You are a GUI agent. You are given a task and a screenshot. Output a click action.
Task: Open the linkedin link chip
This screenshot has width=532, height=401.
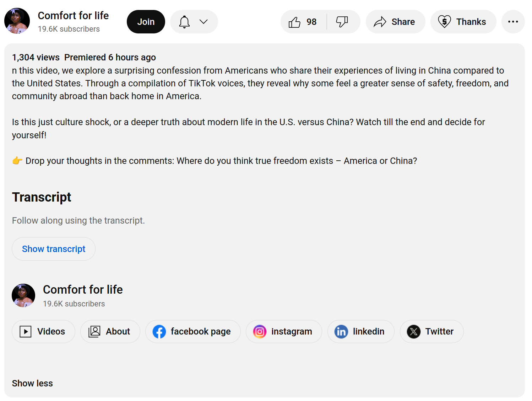360,332
